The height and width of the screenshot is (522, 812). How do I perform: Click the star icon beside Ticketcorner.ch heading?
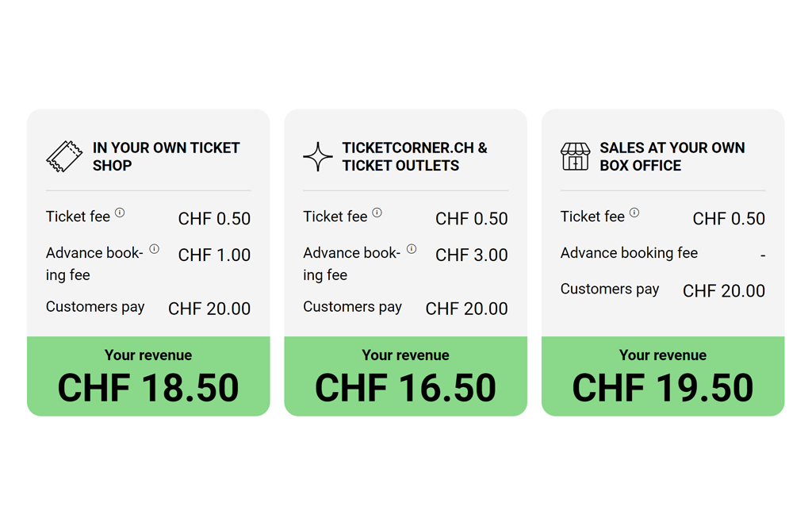coord(317,156)
